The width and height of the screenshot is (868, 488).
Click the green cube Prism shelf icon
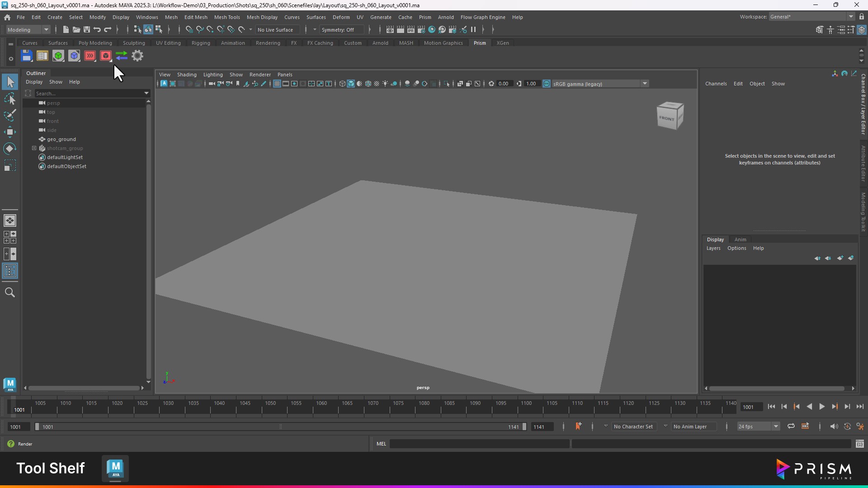pos(58,56)
